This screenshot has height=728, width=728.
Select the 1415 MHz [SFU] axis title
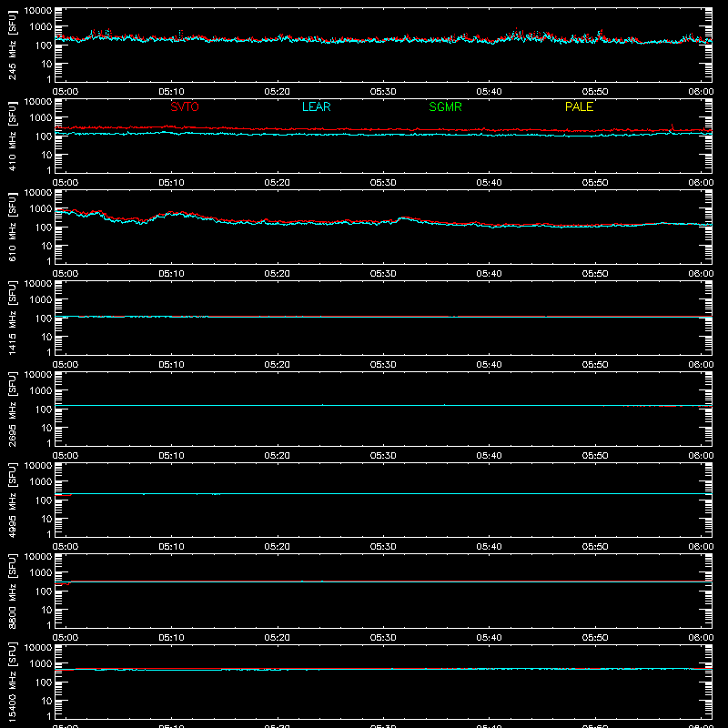tap(12, 318)
